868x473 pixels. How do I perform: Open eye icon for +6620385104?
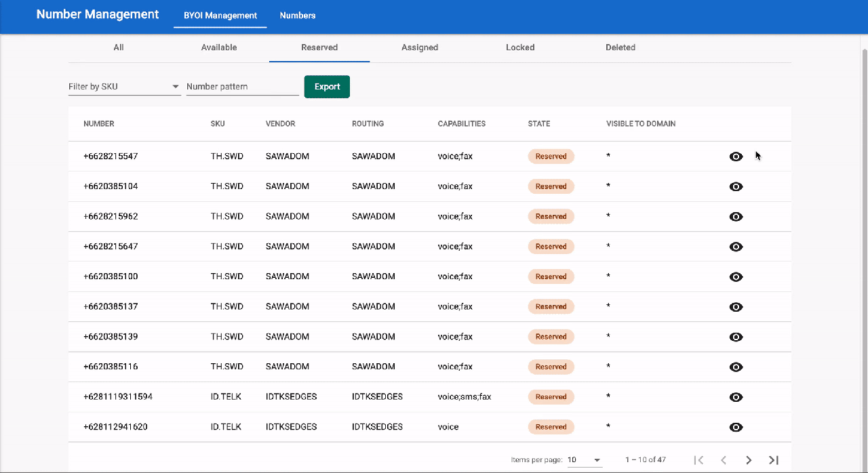pos(736,186)
